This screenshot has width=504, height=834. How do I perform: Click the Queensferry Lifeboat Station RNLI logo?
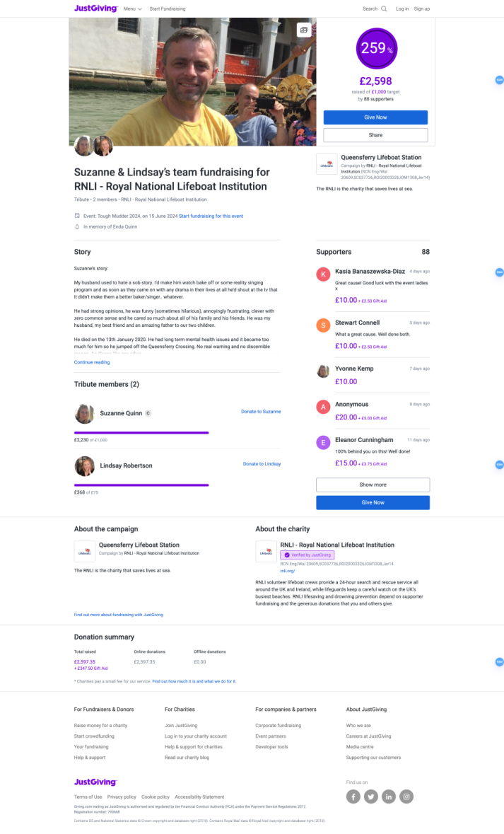pyautogui.click(x=326, y=163)
